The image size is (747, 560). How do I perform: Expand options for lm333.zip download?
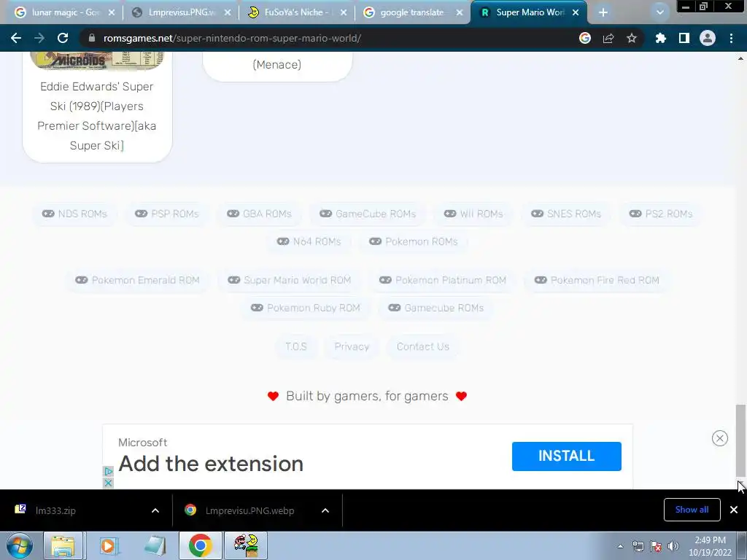155,510
